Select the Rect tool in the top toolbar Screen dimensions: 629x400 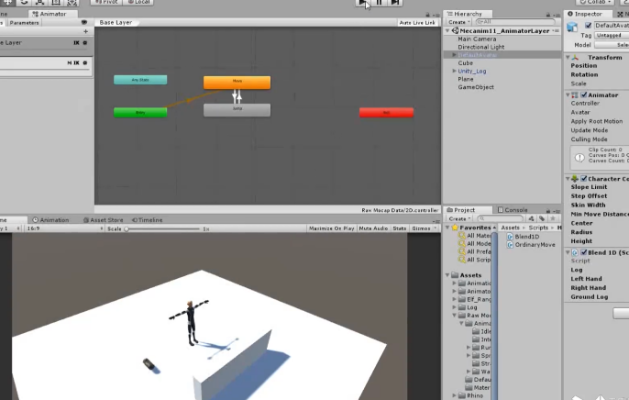(56, 2)
